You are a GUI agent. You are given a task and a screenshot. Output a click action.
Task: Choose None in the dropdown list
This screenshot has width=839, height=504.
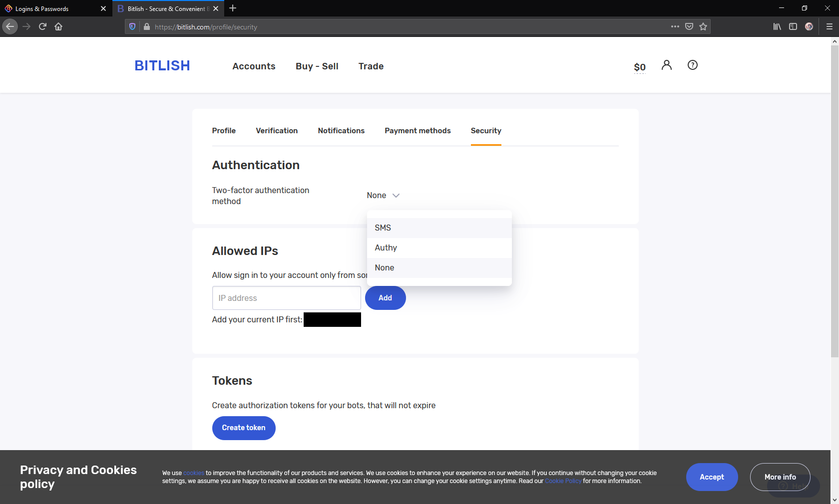point(439,268)
